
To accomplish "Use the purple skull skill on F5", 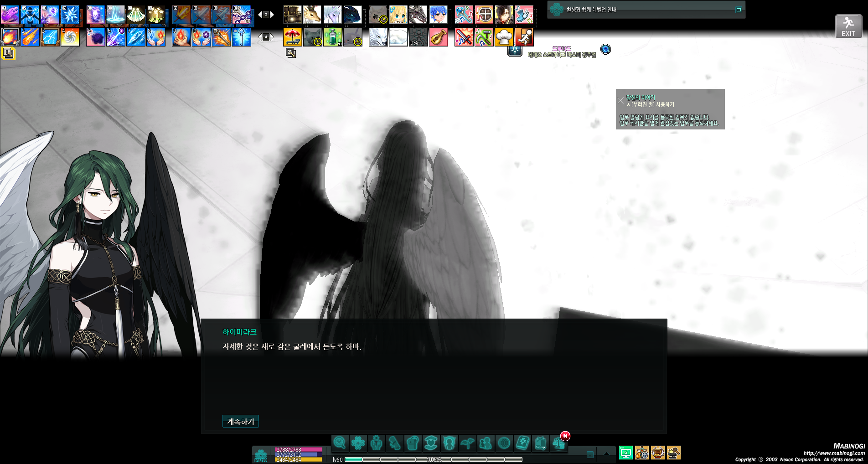I will pyautogui.click(x=96, y=15).
